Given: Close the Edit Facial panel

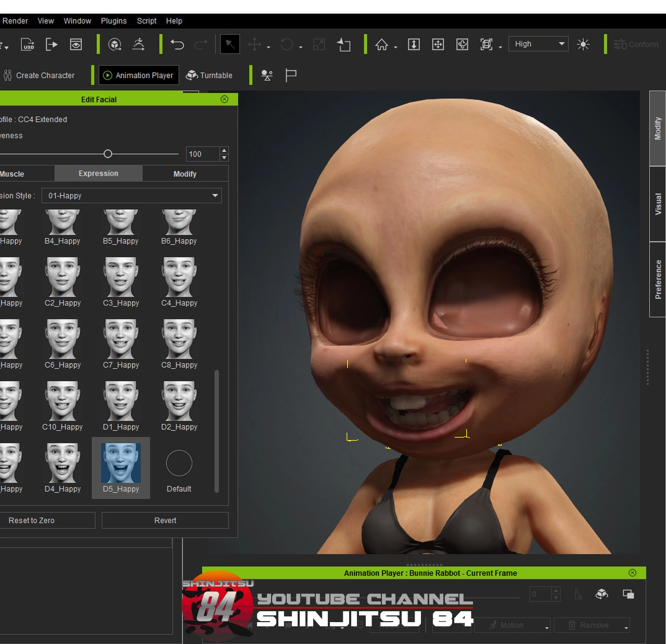Looking at the screenshot, I should tap(224, 99).
